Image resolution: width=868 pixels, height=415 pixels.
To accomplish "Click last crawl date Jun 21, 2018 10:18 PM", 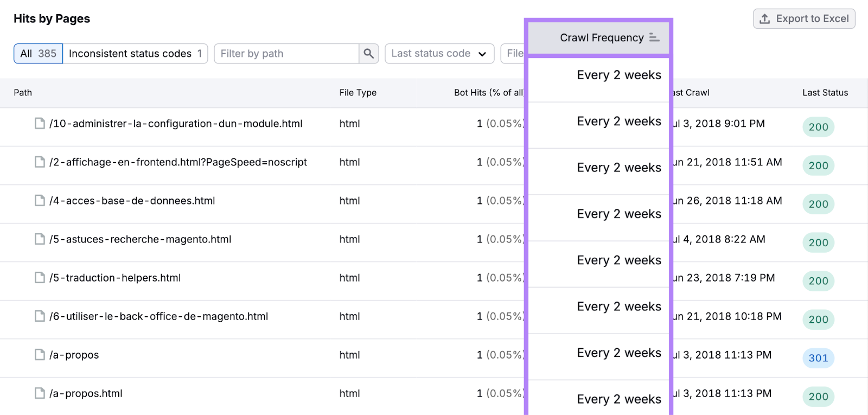I will [727, 316].
